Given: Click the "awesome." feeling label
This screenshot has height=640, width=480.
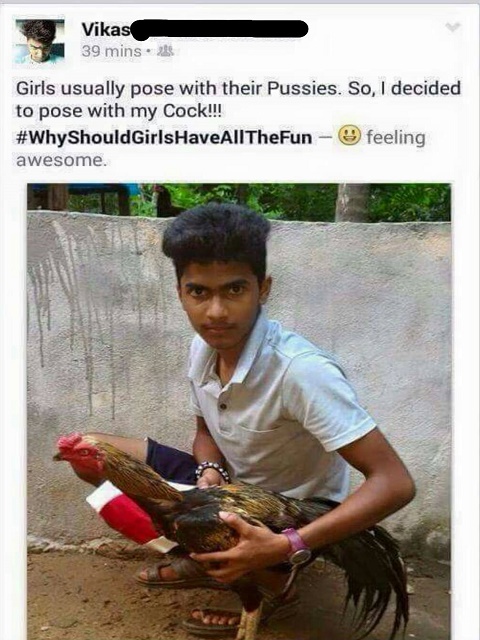Looking at the screenshot, I should pos(61,160).
